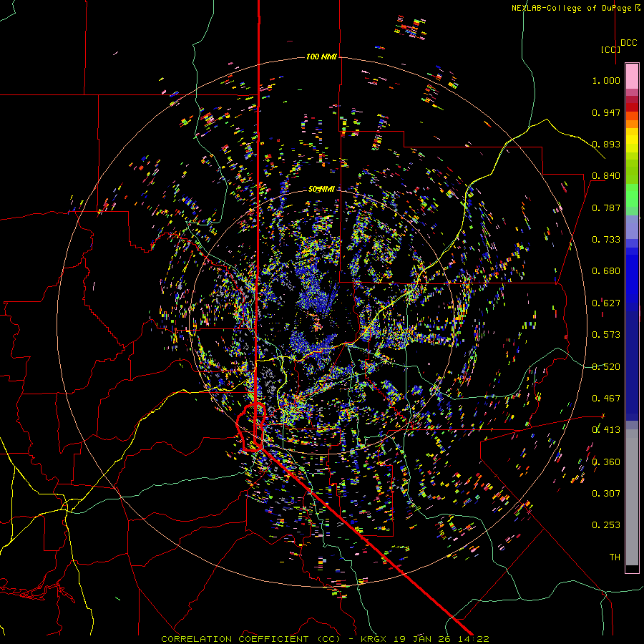
Task: Select the 0.893 legend value
Action: (606, 144)
